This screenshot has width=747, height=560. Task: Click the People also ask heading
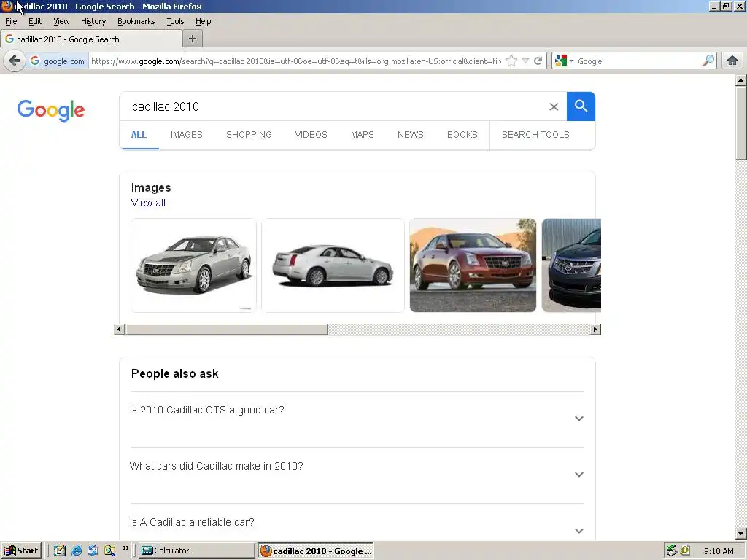175,374
